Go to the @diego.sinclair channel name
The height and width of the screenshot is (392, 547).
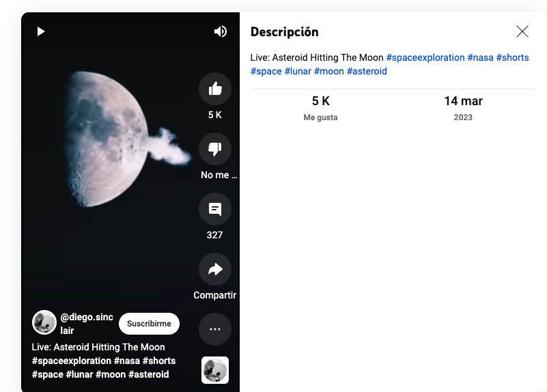(86, 324)
